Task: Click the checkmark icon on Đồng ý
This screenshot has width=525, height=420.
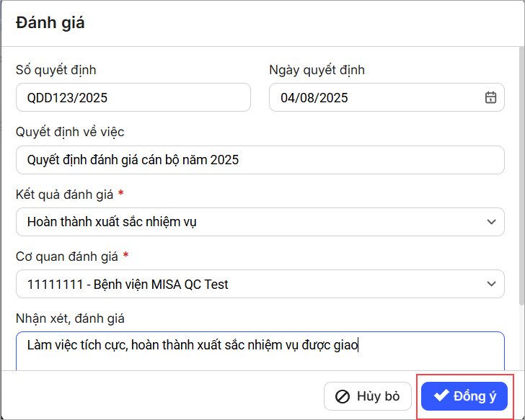Action: click(x=441, y=396)
